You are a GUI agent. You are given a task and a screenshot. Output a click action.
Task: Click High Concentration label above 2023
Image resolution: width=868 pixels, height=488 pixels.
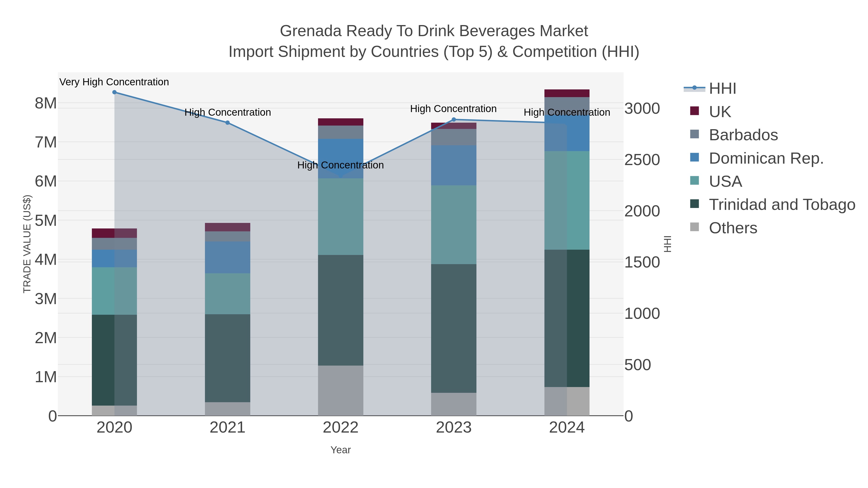[454, 109]
